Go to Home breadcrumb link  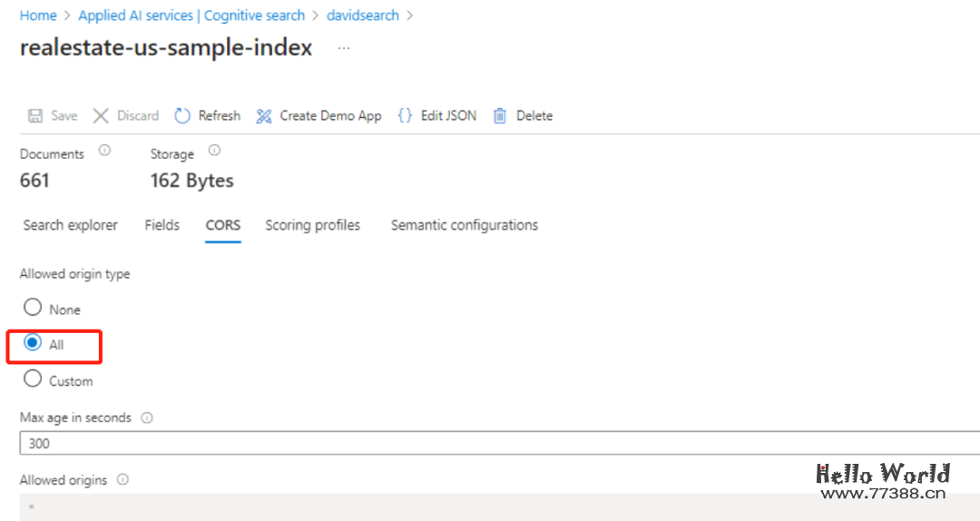(x=38, y=15)
